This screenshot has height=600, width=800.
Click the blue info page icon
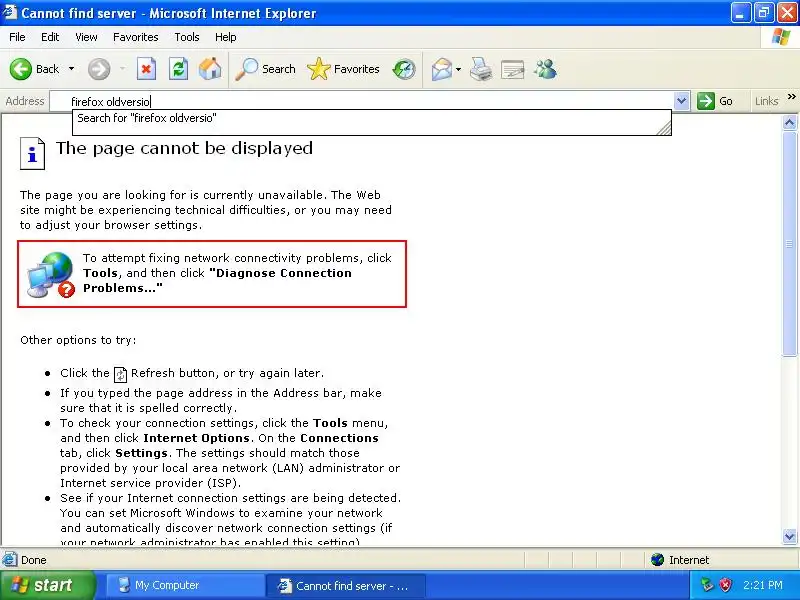(x=32, y=153)
